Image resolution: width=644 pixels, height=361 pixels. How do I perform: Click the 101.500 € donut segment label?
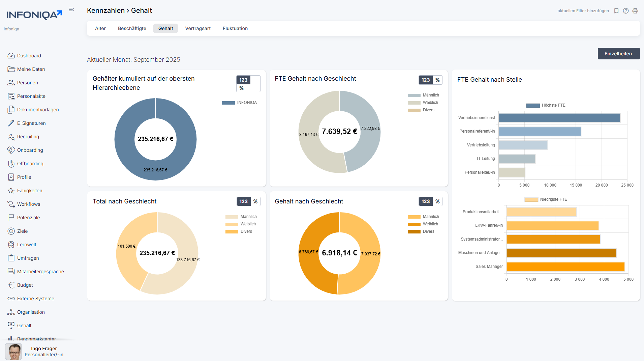[x=127, y=246]
